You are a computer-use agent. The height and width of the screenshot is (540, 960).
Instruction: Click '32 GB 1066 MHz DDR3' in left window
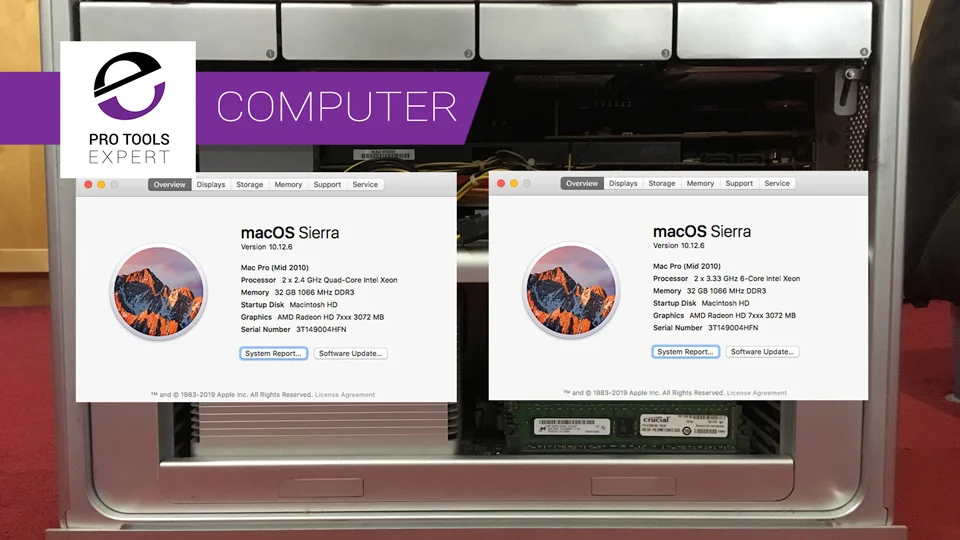[315, 293]
